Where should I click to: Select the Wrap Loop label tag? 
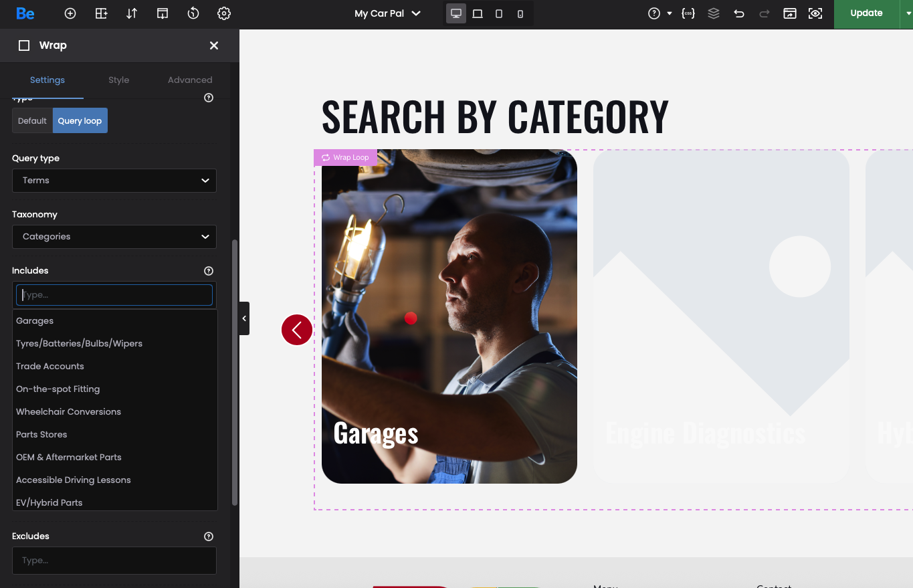tap(345, 157)
